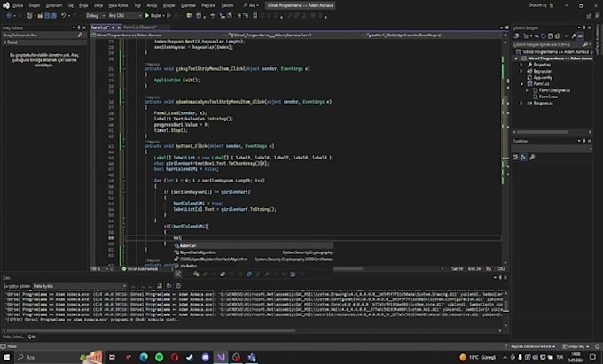The height and width of the screenshot is (364, 603).
Task: Open the button1_Click member dropdown
Action: tap(433, 35)
